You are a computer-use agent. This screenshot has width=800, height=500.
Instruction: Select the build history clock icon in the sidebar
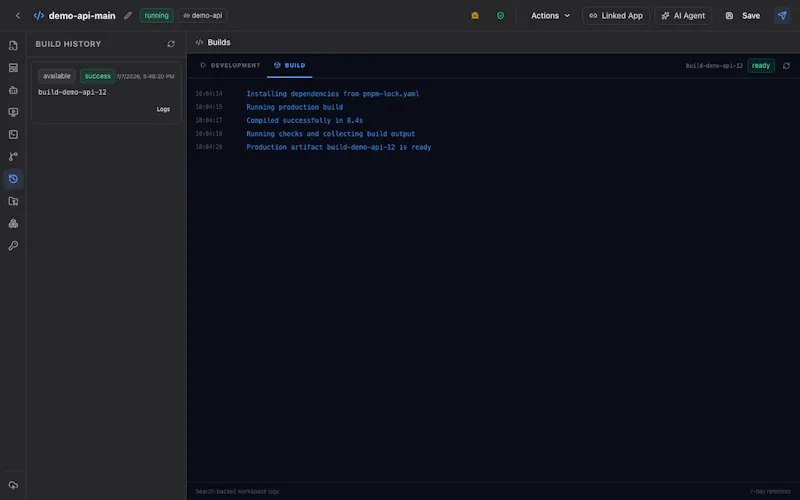(x=13, y=179)
